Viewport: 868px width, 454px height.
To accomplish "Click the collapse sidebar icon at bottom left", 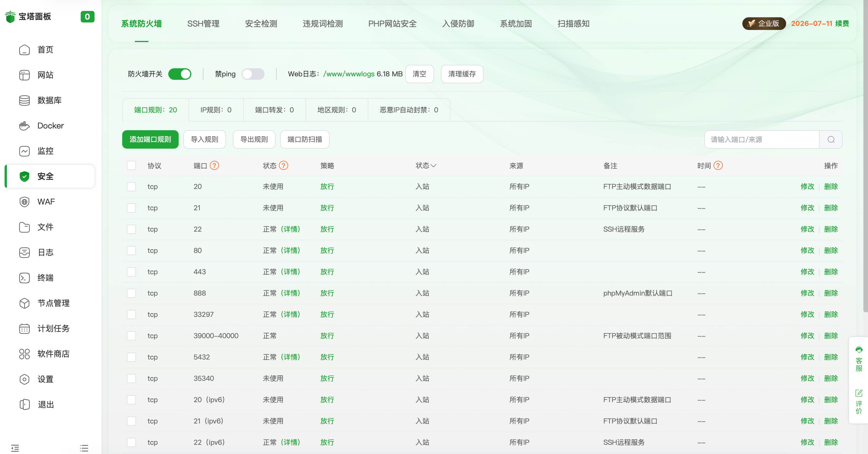I will coord(15,448).
